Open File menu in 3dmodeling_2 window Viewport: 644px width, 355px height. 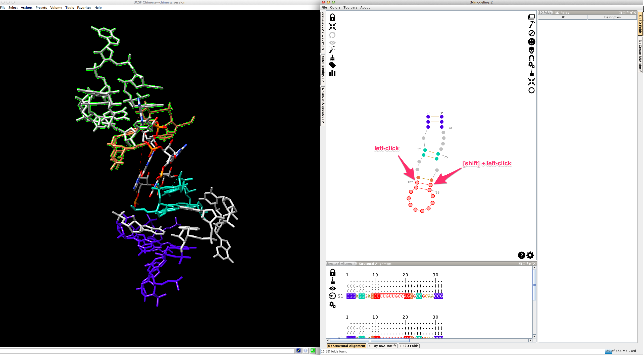(324, 7)
